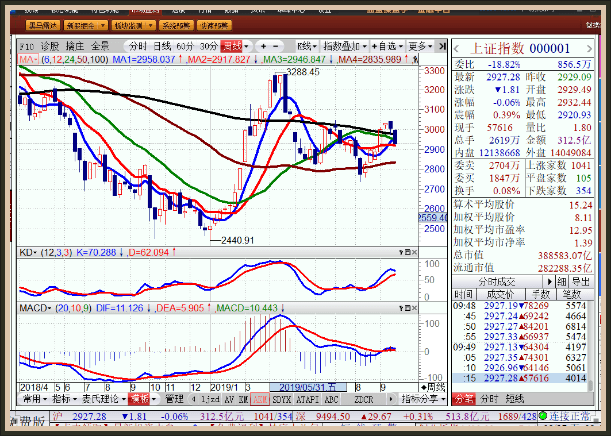The width and height of the screenshot is (611, 436).
Task: Open the 指标分享 indicator sharing dropdown
Action: click(423, 399)
